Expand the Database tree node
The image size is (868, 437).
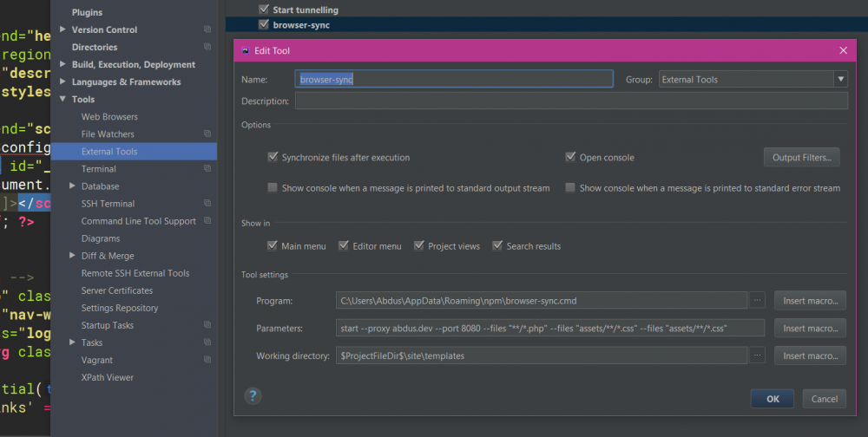(73, 186)
